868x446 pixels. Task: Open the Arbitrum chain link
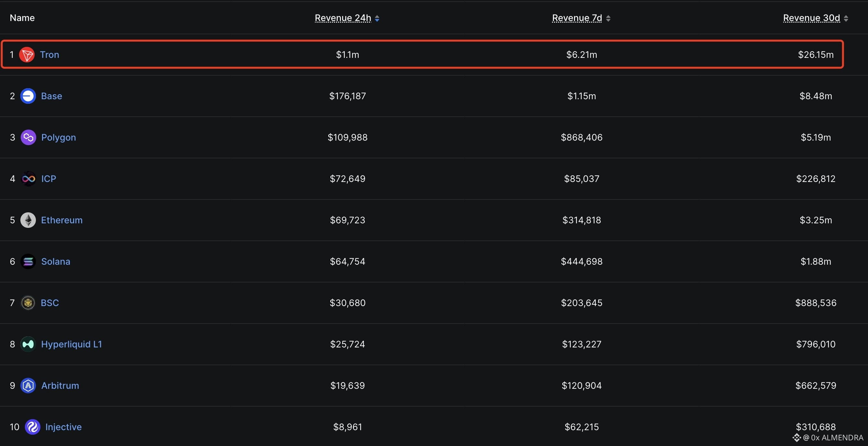60,386
